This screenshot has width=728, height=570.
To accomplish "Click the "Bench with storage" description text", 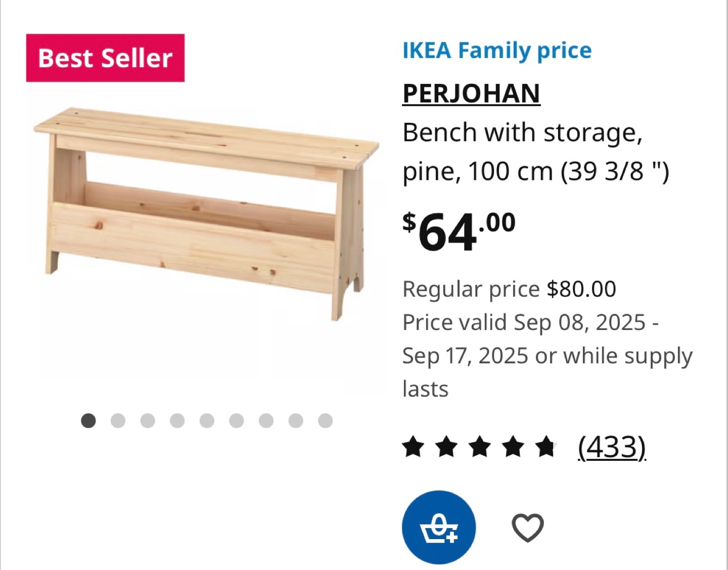I will tap(522, 133).
